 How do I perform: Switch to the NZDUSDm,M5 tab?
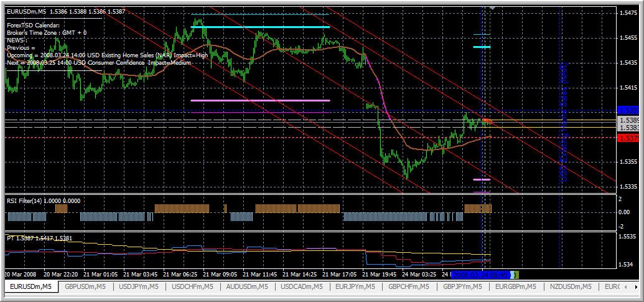tap(571, 286)
